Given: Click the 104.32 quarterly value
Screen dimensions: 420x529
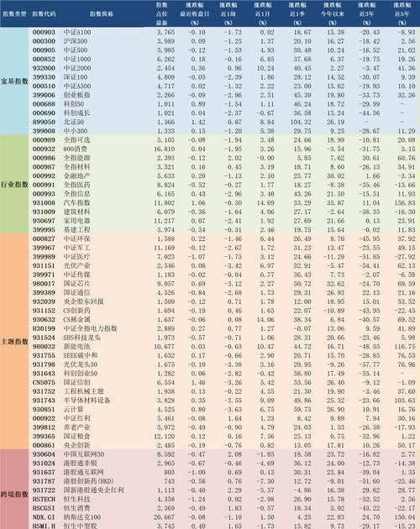Looking at the screenshot, I should (301, 122).
